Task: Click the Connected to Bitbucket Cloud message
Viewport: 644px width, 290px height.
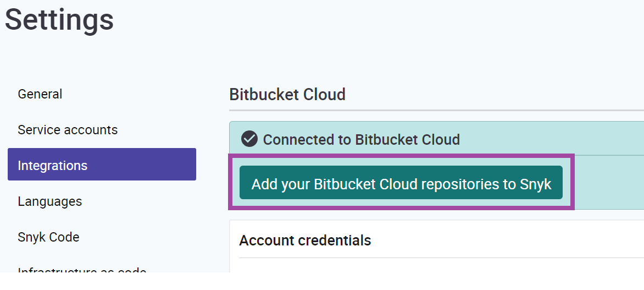Action: click(x=361, y=140)
